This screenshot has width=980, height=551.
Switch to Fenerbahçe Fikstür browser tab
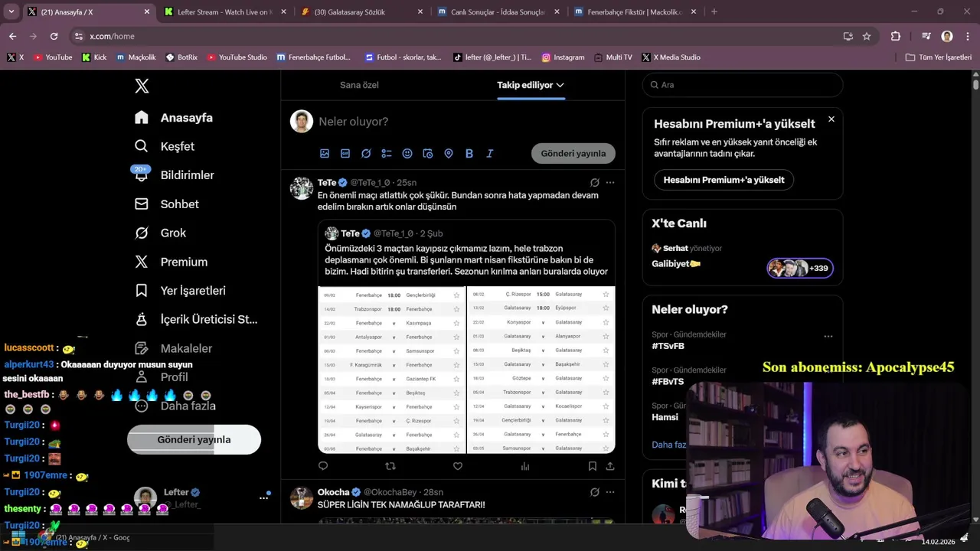coord(634,11)
